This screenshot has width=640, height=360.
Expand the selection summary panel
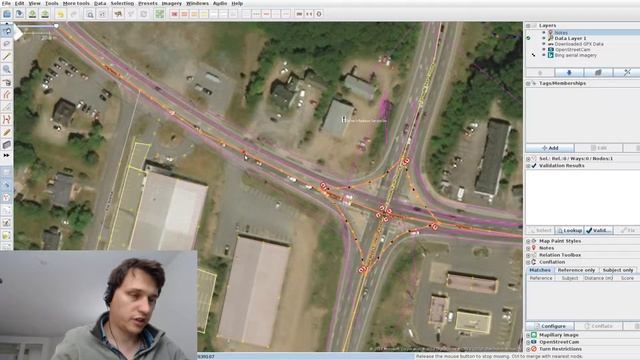click(528, 158)
